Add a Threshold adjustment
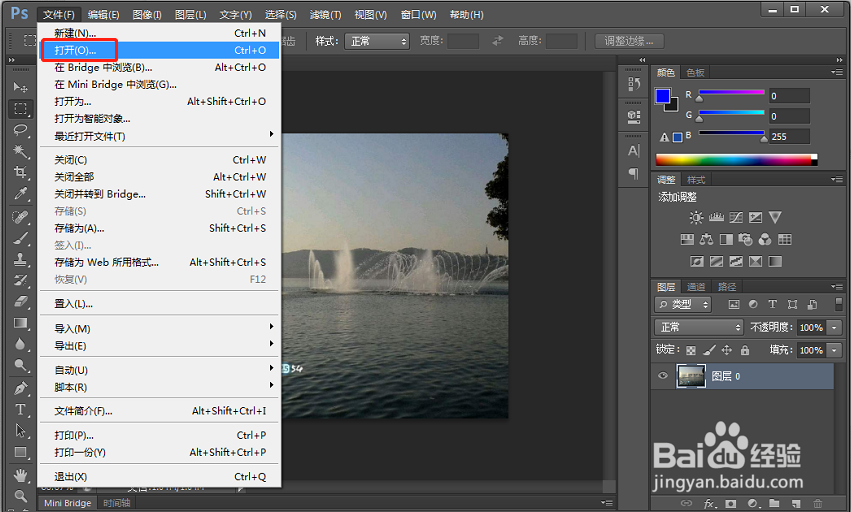Screen dimensions: 851x512 (x=736, y=262)
